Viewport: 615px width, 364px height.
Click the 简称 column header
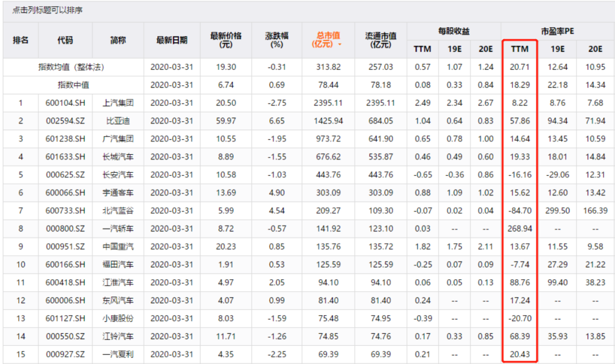[118, 40]
